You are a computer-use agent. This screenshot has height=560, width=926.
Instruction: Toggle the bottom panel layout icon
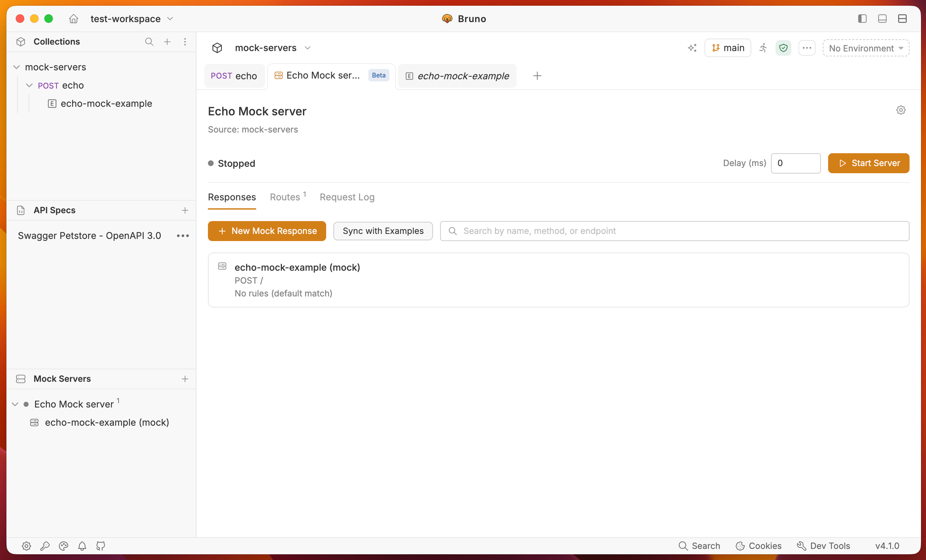tap(882, 19)
